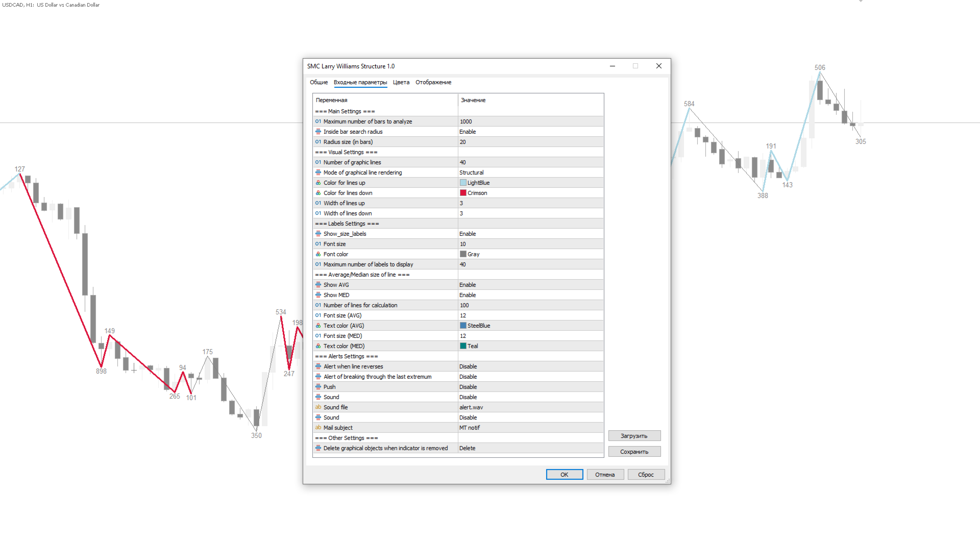
Task: Click the OK button
Action: click(x=565, y=475)
